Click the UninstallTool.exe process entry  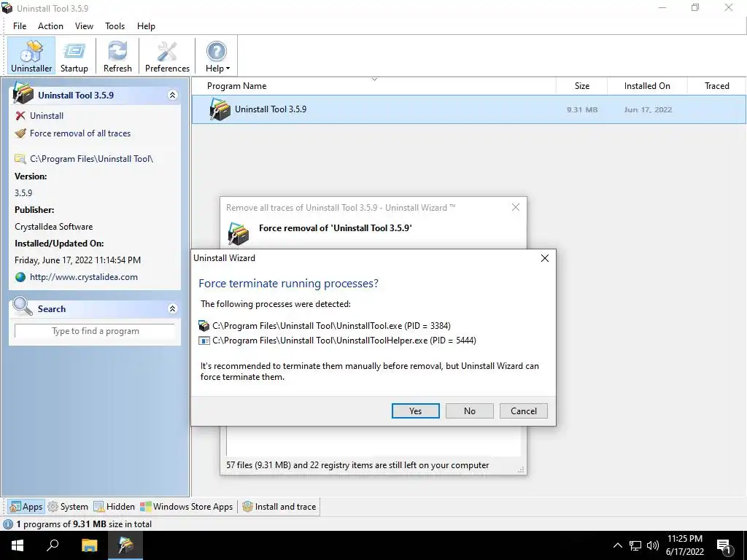pyautogui.click(x=325, y=326)
